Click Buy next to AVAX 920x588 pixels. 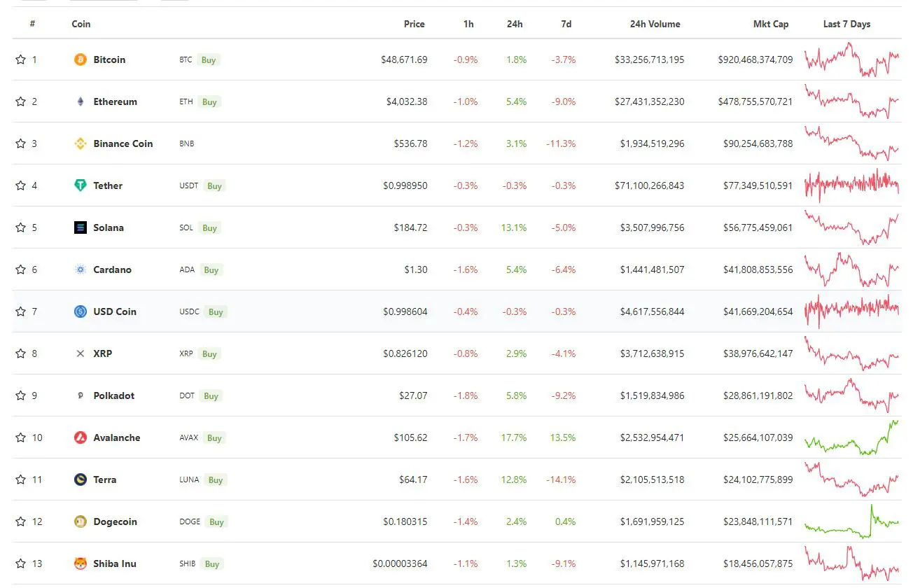click(214, 438)
